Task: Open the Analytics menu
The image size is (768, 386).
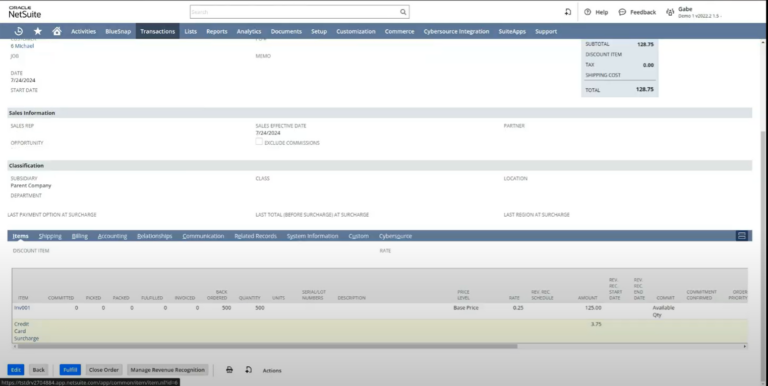Action: pos(249,31)
